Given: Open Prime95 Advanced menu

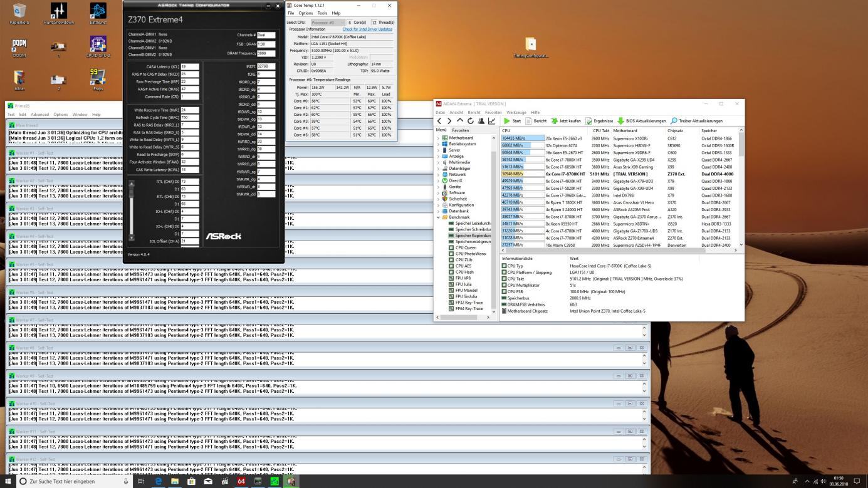Looking at the screenshot, I should (39, 115).
